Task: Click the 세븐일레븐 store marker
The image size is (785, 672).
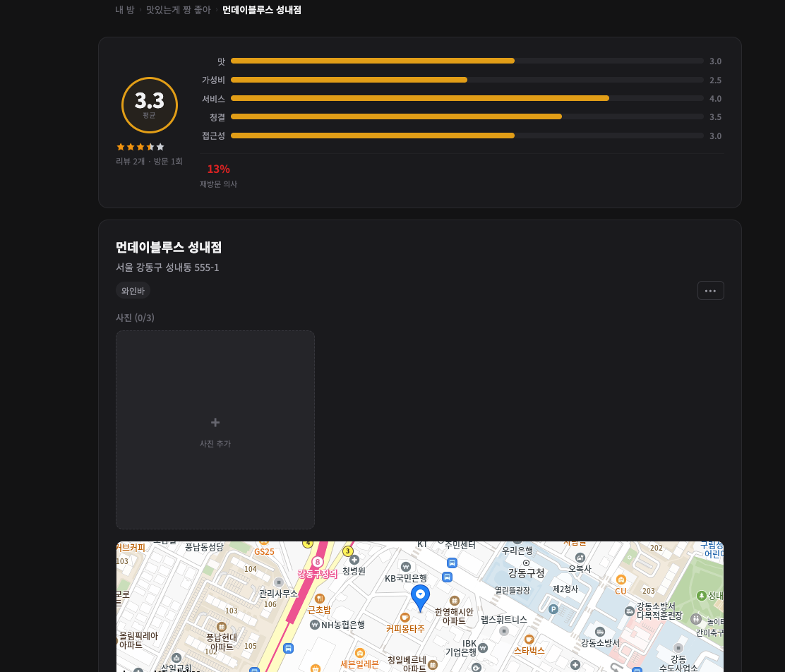Action: (359, 653)
